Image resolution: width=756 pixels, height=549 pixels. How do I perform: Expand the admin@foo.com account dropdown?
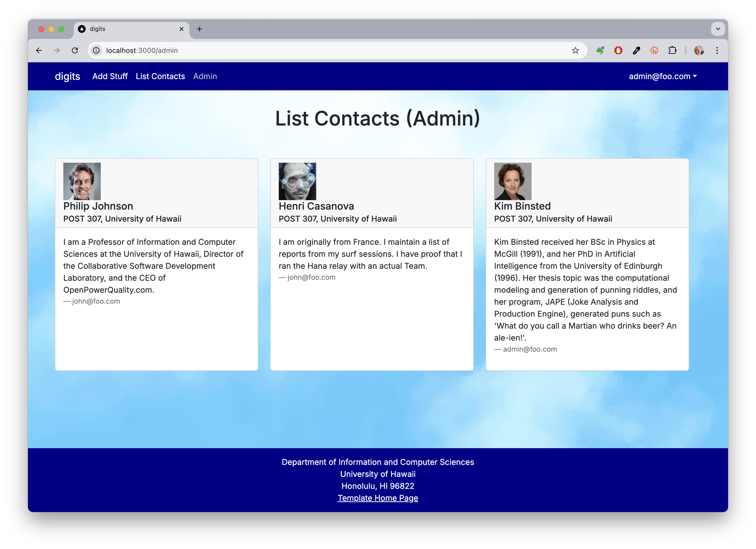pyautogui.click(x=662, y=76)
